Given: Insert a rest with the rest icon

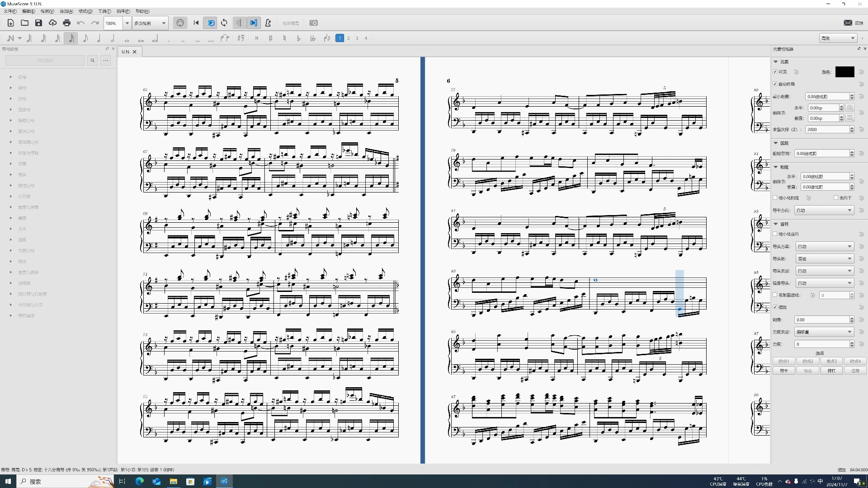Looking at the screenshot, I should pos(241,38).
